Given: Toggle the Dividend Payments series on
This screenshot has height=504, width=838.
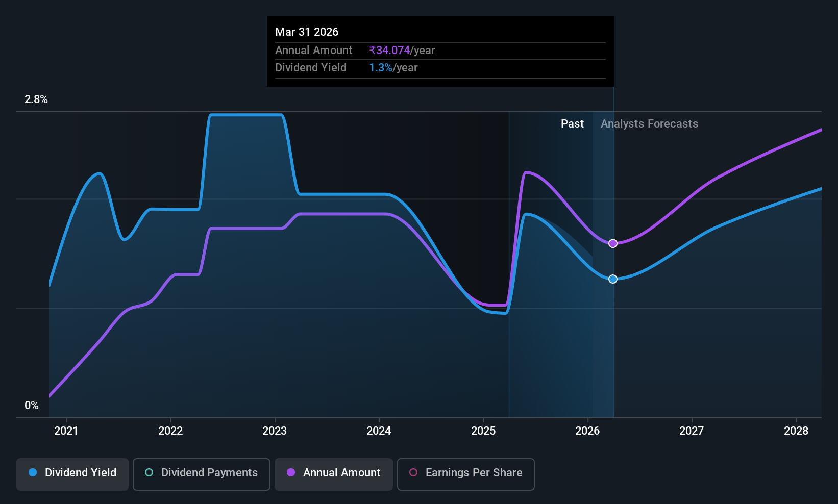Looking at the screenshot, I should [202, 474].
